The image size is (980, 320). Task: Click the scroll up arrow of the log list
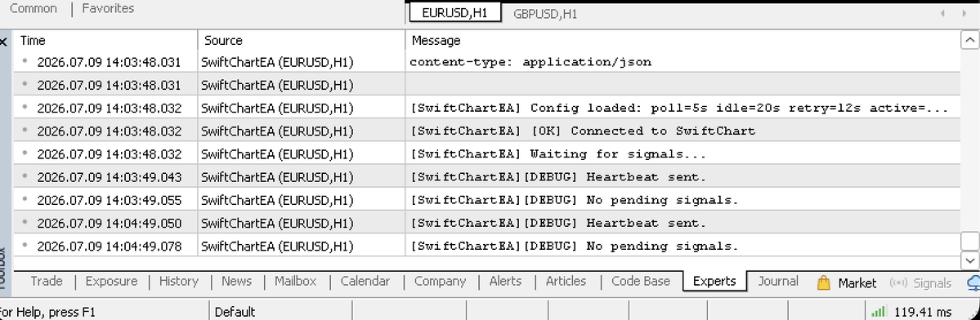tap(969, 41)
